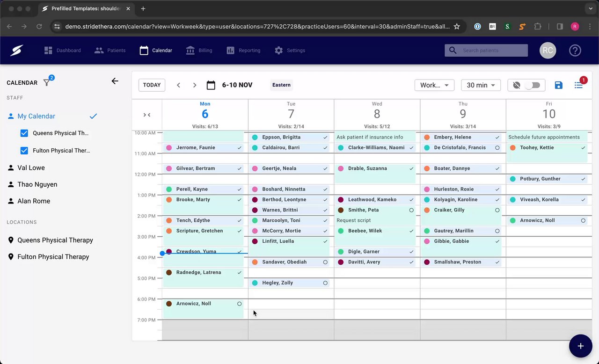Go to the Billing tab

[x=199, y=51]
